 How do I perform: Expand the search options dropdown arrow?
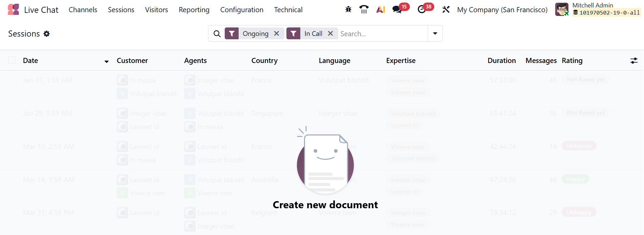coord(435,34)
